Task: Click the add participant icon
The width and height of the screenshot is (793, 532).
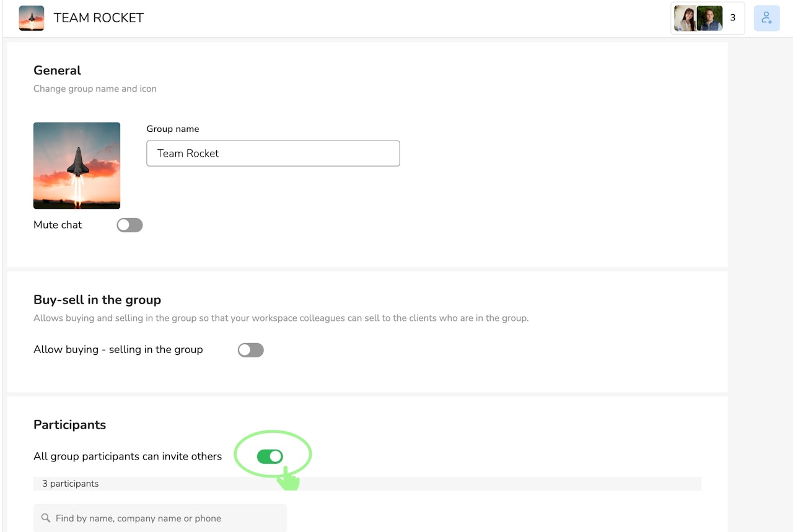Action: pos(766,18)
